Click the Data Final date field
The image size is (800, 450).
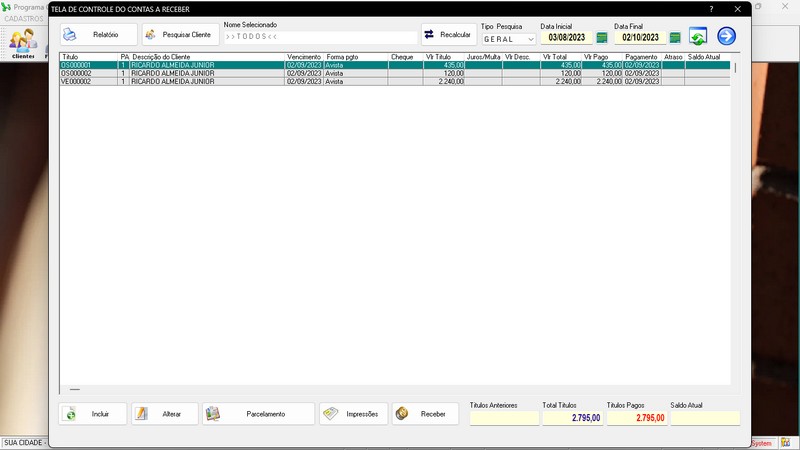pyautogui.click(x=640, y=38)
